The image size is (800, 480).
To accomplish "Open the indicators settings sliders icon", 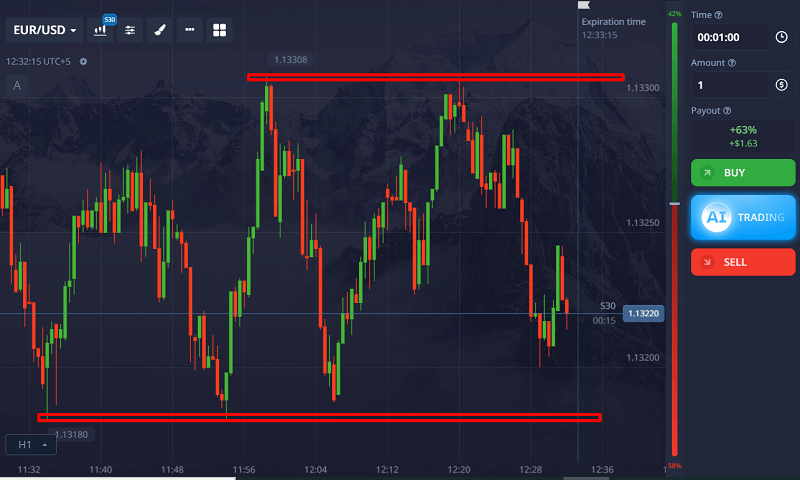I will 130,30.
